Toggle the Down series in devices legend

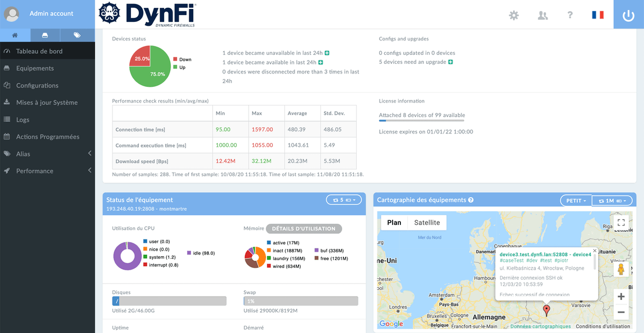click(182, 59)
